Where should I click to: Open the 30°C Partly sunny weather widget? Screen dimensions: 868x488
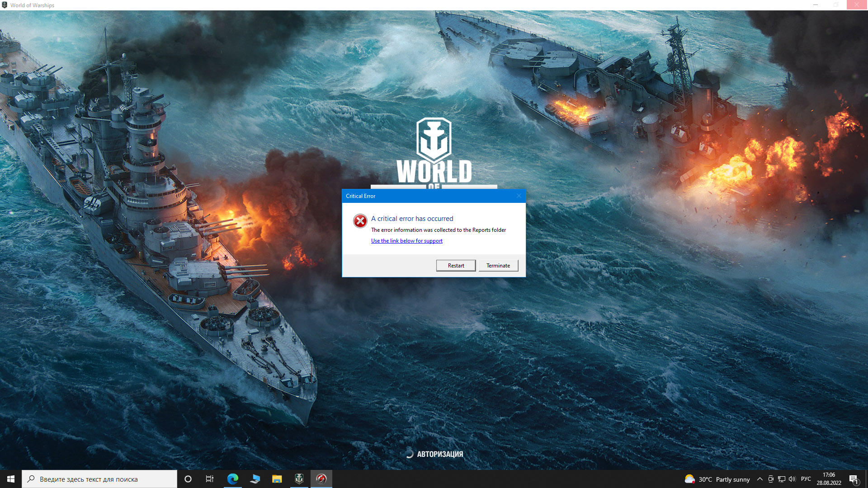[x=717, y=479]
